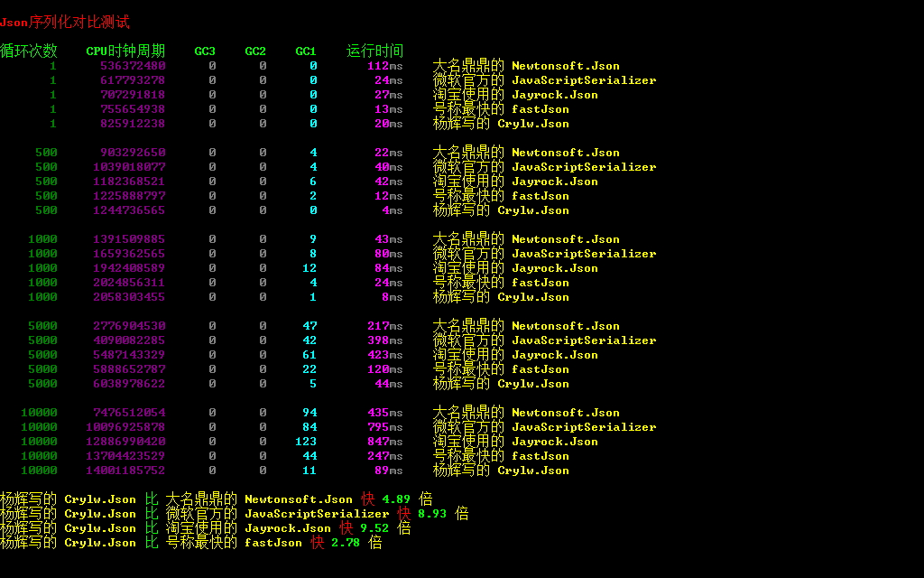Viewport: 924px width, 578px height.
Task: Select CPU cycle value 6038978622
Action: click(x=129, y=384)
